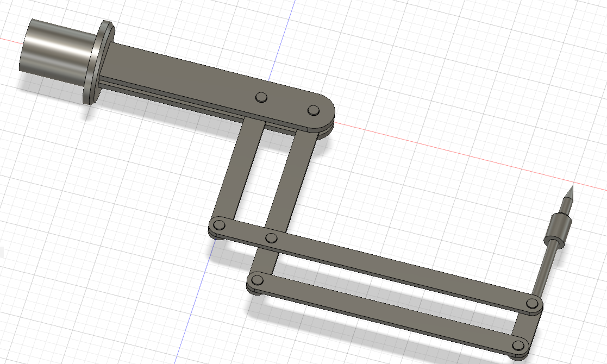Pick the pin at upper long bar's left end
Viewport: 607px width, 364px height.
pyautogui.click(x=218, y=224)
